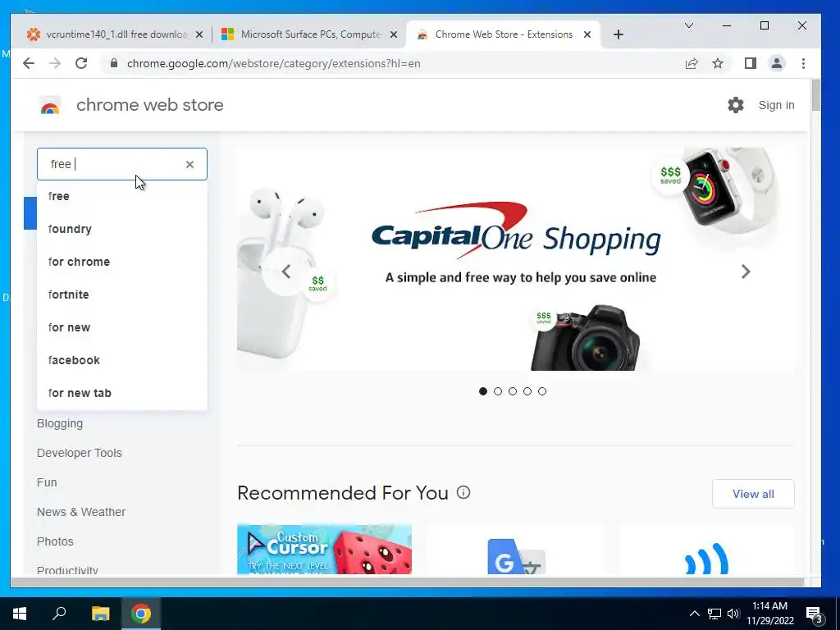View site information lock icon
Viewport: 840px width, 630px height.
point(113,63)
